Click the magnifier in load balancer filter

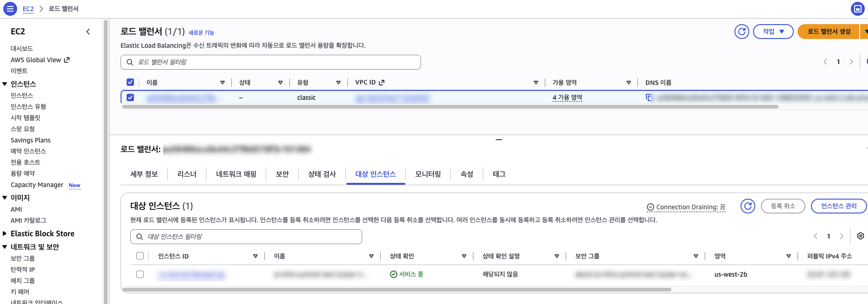[x=130, y=62]
